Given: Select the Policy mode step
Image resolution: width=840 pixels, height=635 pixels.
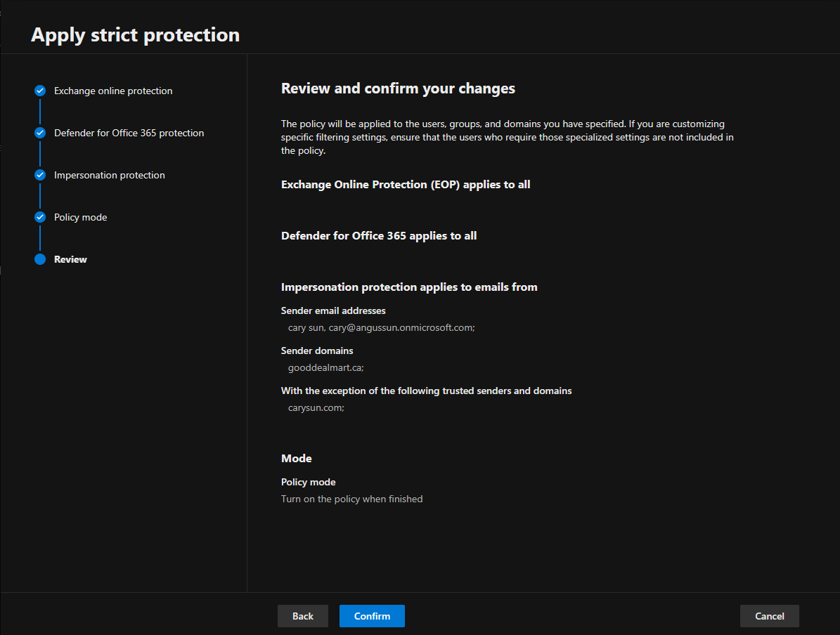Looking at the screenshot, I should click(80, 217).
